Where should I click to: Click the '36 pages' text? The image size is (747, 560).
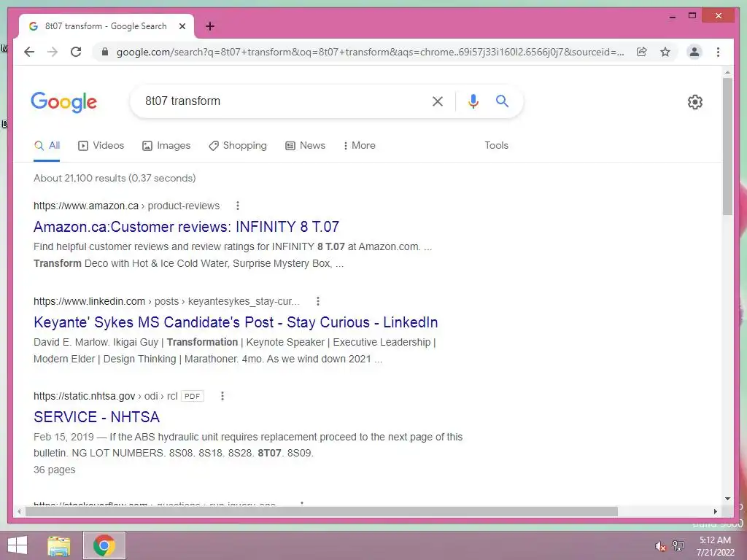54,470
